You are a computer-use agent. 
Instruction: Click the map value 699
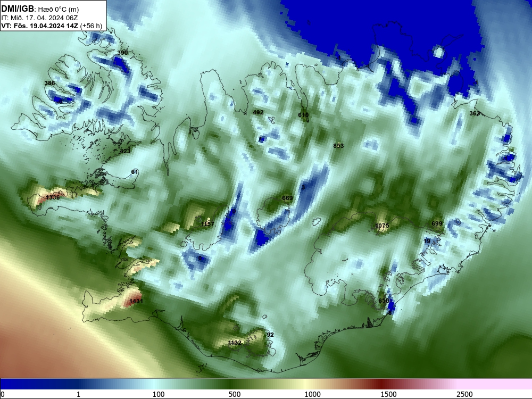[437, 223]
